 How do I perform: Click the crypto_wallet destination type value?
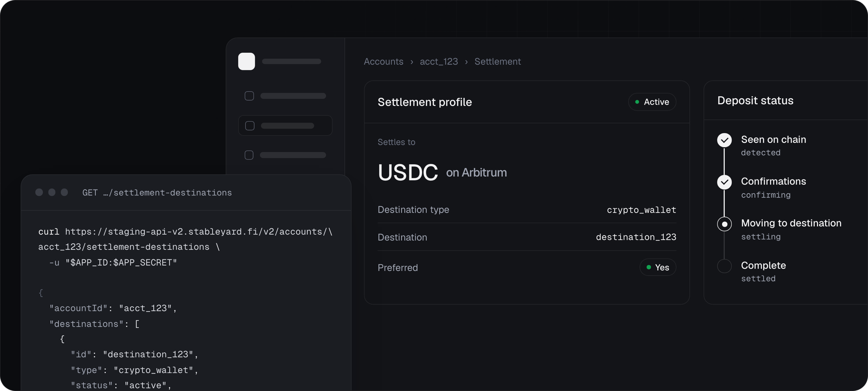[642, 210]
